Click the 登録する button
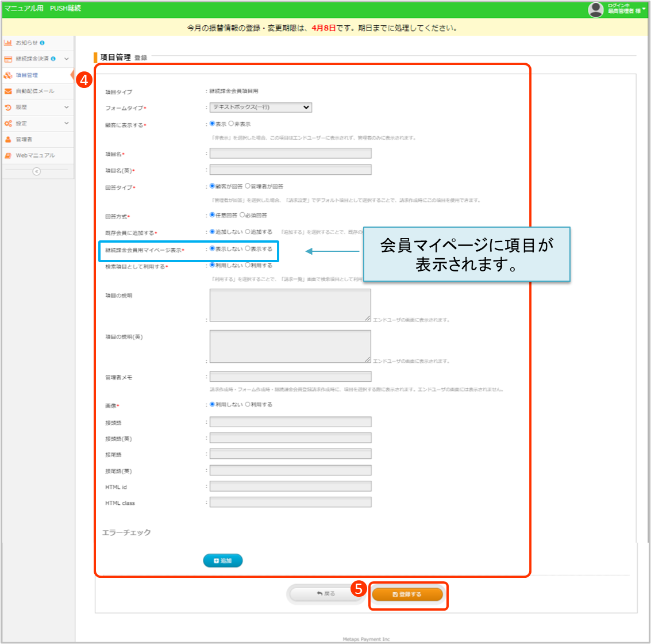Viewport: 651px width, 644px height. (407, 595)
